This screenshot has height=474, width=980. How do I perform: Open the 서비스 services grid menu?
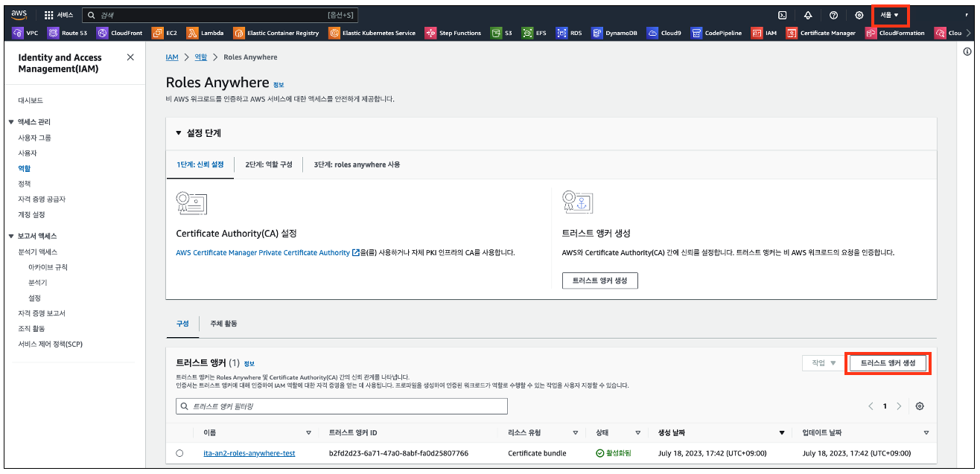tap(59, 15)
